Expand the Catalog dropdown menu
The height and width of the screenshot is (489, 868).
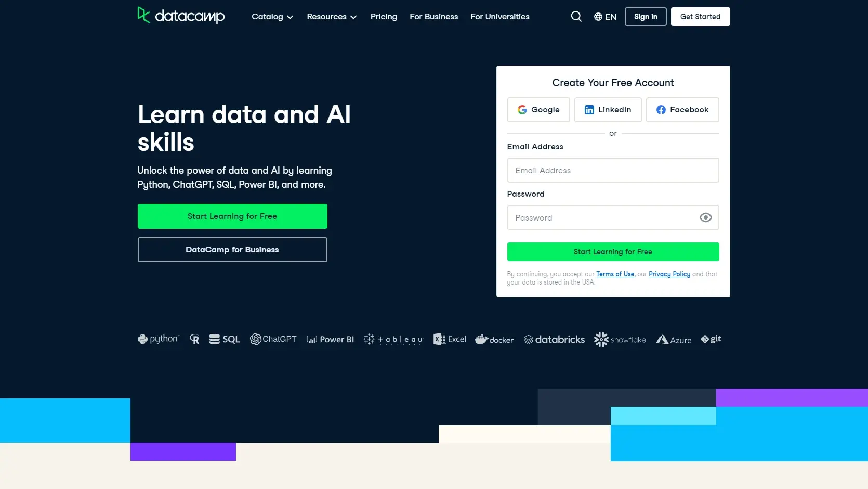(272, 17)
